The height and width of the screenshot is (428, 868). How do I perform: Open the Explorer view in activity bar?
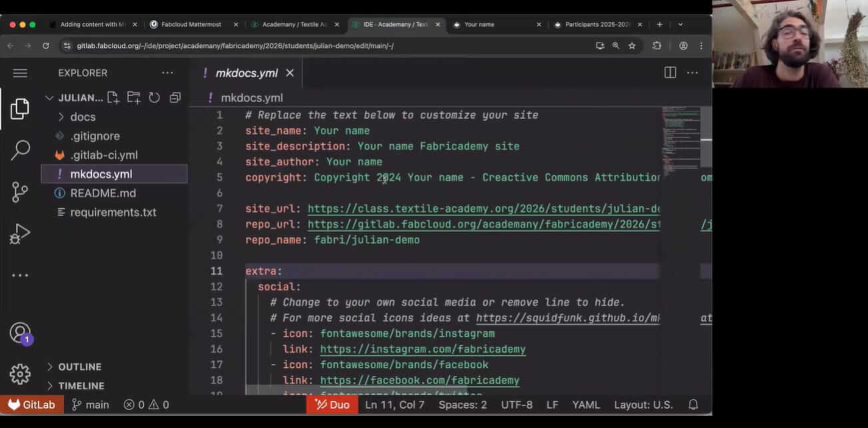coord(20,109)
